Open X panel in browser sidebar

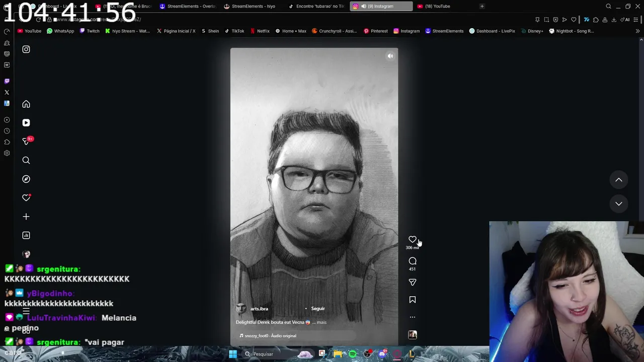[x=7, y=92]
